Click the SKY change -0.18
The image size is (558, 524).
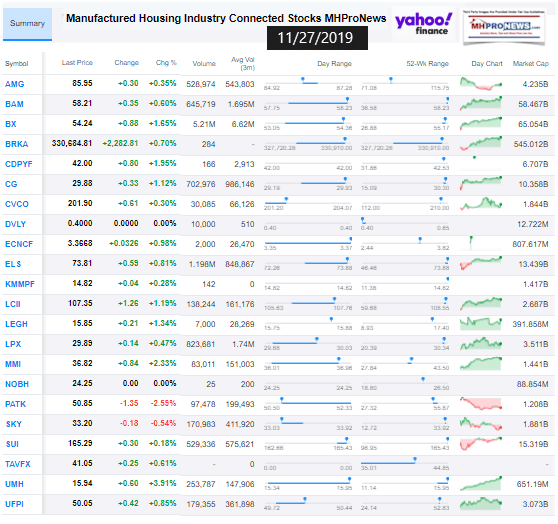click(x=129, y=424)
